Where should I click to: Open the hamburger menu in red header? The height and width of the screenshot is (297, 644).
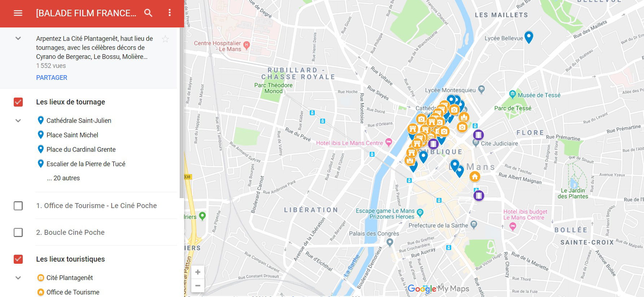[x=18, y=13]
